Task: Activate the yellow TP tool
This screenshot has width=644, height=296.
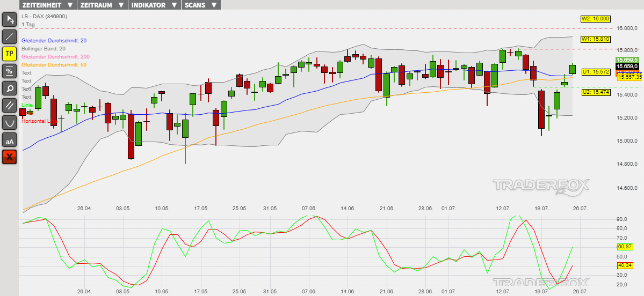Action: [x=10, y=54]
